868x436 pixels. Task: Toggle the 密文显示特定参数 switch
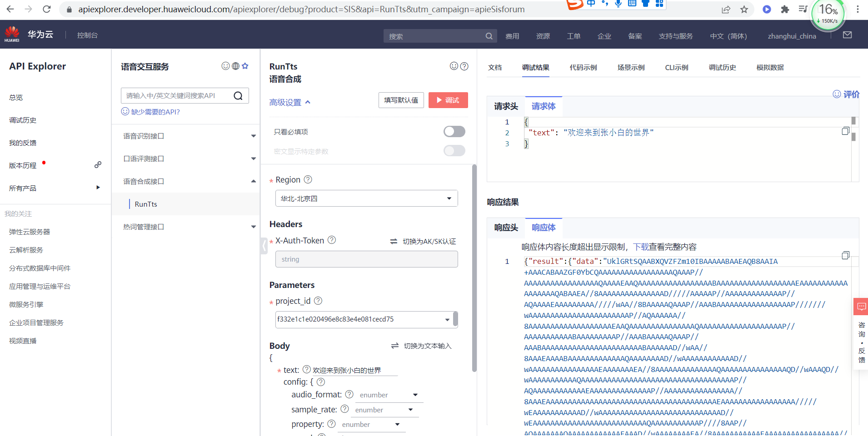pyautogui.click(x=454, y=151)
